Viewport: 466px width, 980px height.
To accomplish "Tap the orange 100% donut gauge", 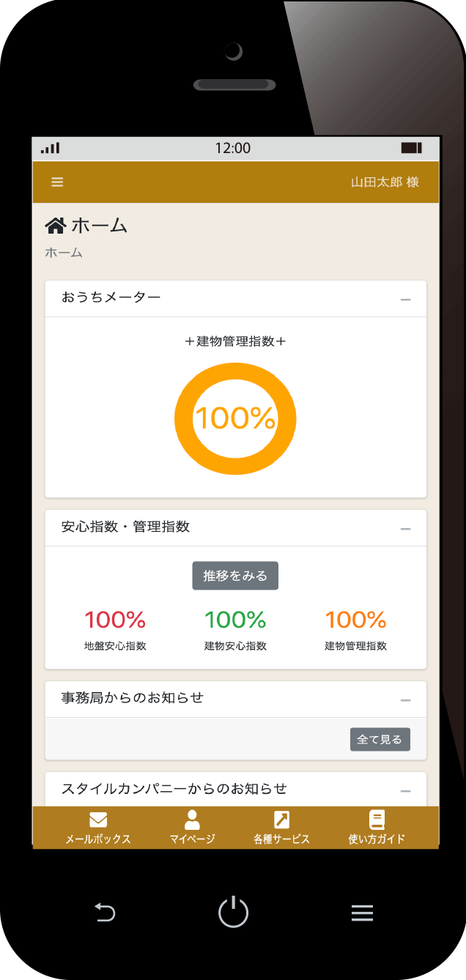I will click(235, 419).
